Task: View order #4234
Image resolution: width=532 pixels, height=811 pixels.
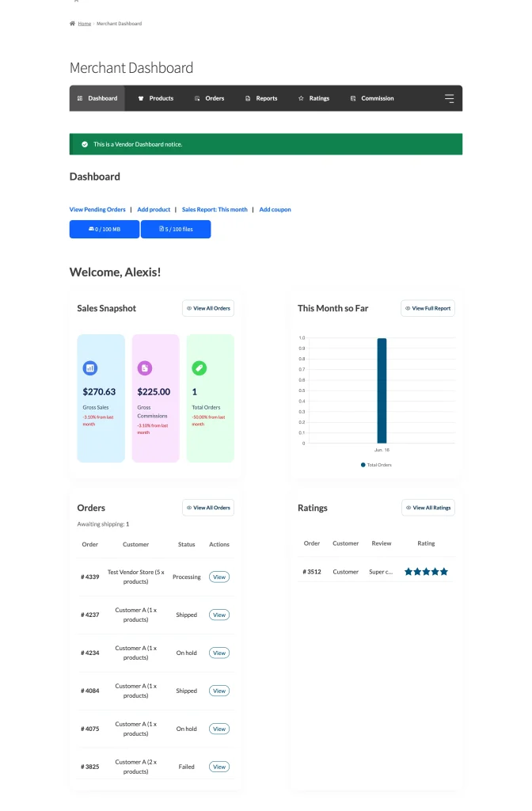Action: 219,653
